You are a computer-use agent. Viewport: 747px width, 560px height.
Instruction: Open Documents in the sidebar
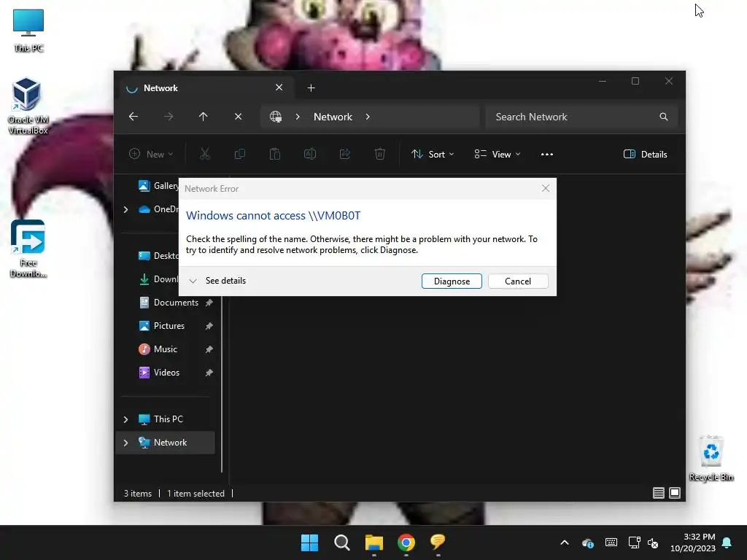168,303
